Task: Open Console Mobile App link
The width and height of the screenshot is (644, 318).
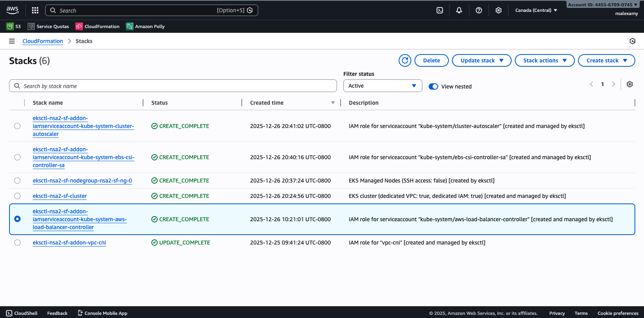Action: (102, 313)
